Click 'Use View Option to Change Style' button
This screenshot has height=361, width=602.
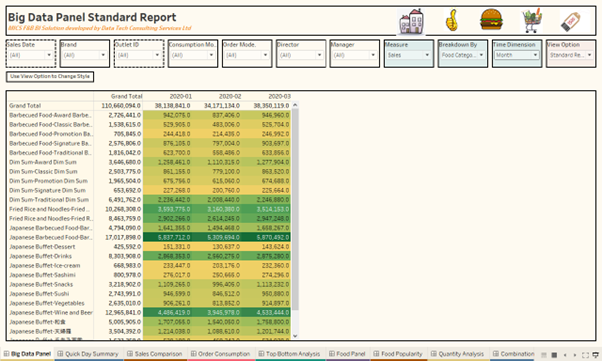(50, 76)
